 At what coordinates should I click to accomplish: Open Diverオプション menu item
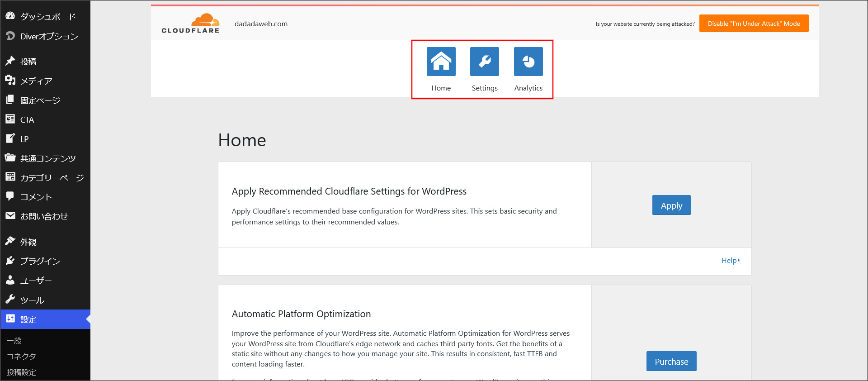(x=45, y=36)
